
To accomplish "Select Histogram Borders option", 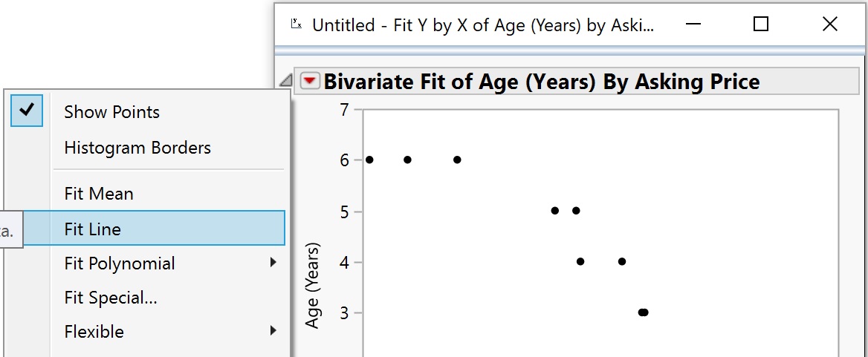I will 137,148.
